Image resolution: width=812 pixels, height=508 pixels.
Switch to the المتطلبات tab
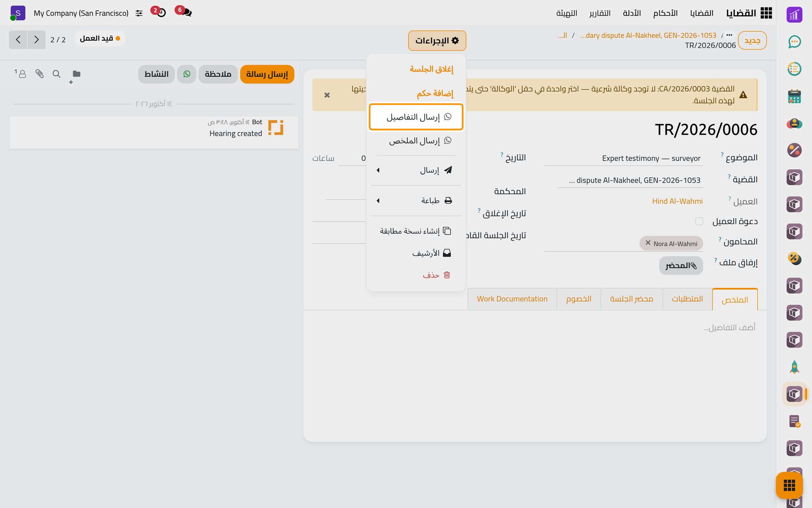687,299
